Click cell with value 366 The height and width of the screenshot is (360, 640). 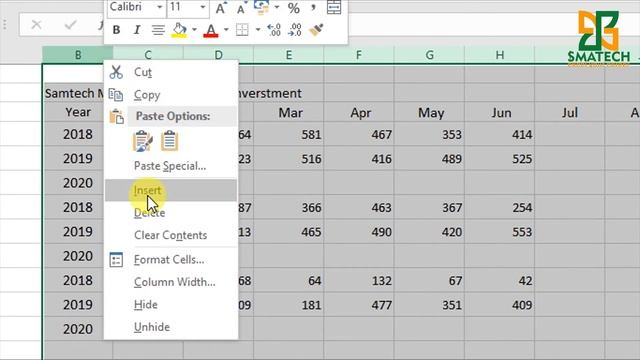[x=289, y=207]
